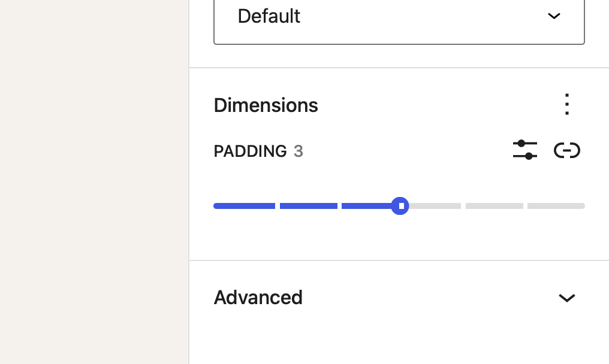Select the sliders icon next to PADDING

(x=524, y=150)
